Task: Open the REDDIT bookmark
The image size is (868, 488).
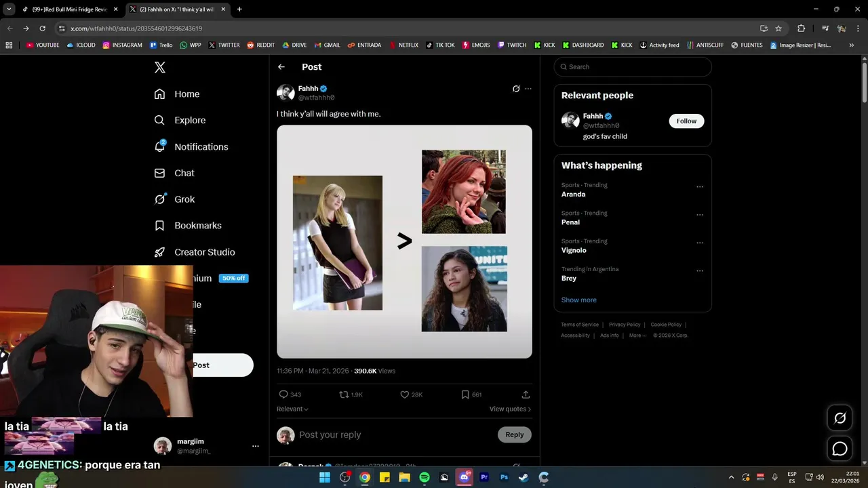Action: 260,45
